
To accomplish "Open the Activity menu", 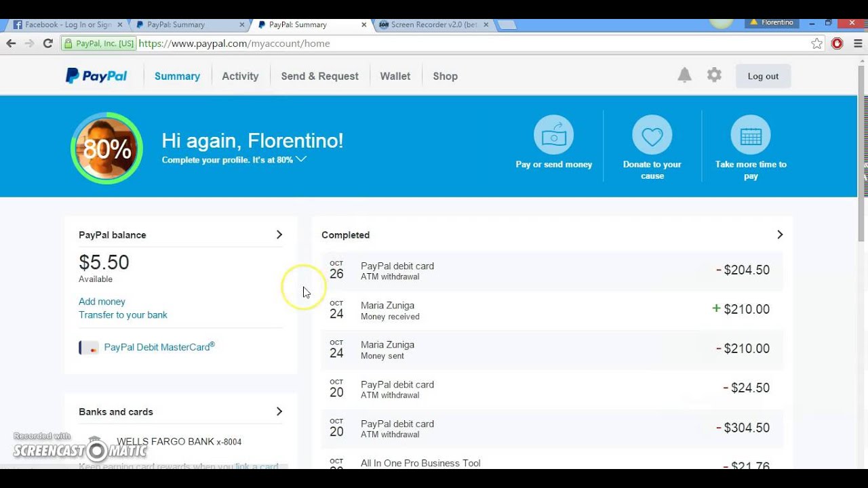I will pyautogui.click(x=240, y=76).
